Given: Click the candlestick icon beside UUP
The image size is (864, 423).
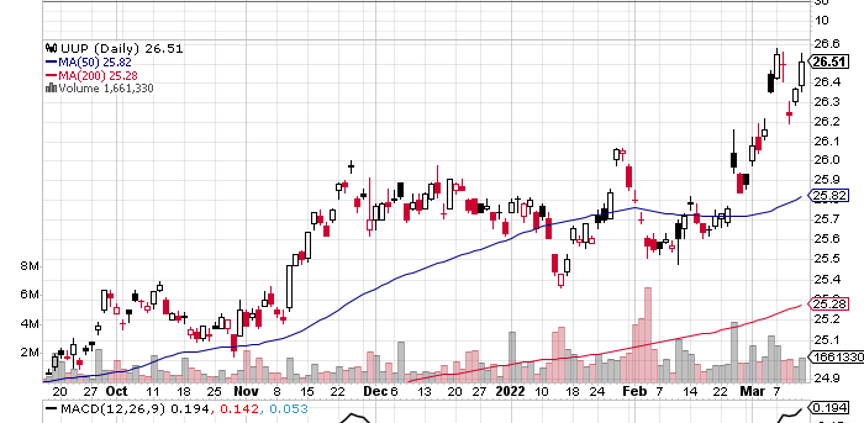Looking at the screenshot, I should [52, 48].
